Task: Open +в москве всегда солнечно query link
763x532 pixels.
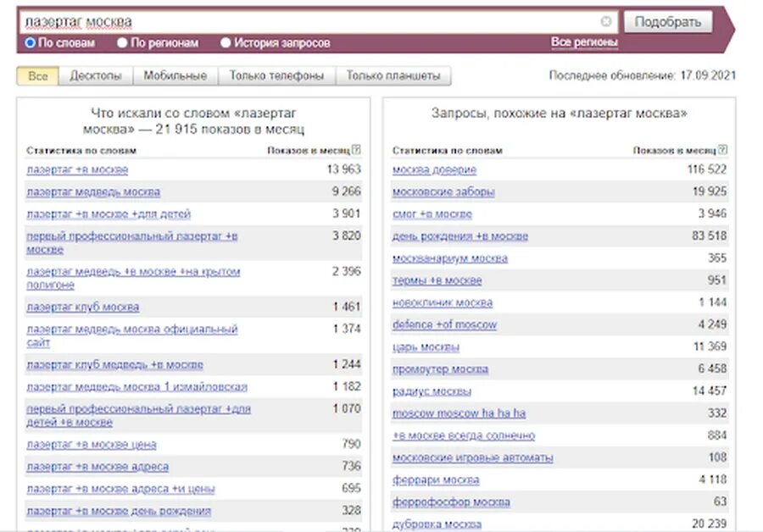Action: point(464,435)
